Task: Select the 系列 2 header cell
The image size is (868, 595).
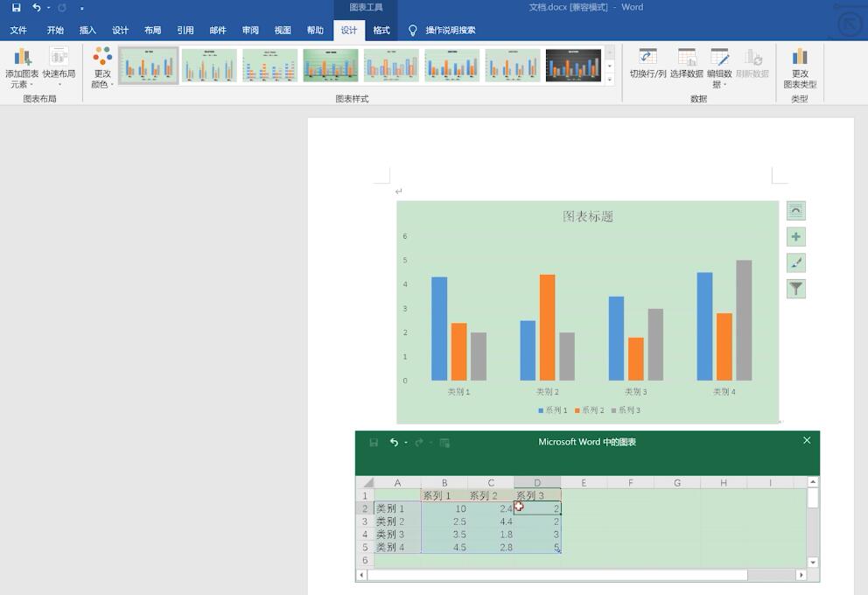Action: point(491,495)
